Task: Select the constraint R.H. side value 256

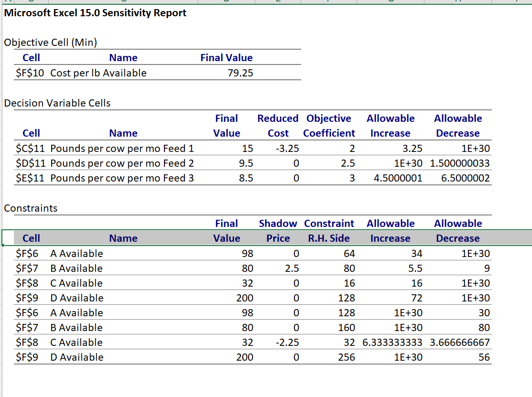Action: (x=346, y=357)
